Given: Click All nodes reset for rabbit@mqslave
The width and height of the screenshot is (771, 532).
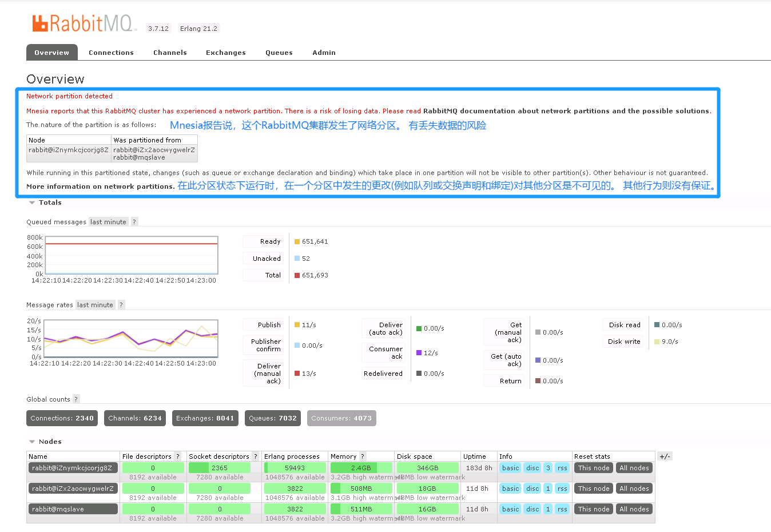Looking at the screenshot, I should [634, 509].
